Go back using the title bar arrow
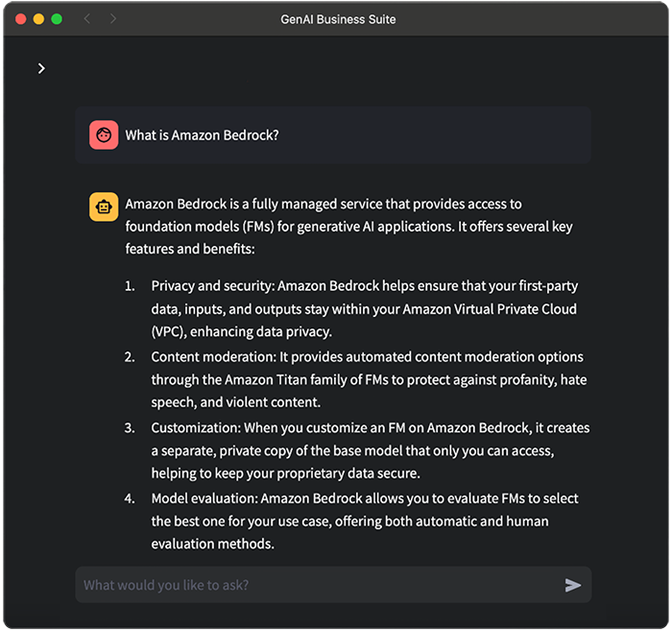Viewport: 672px width, 632px height. 86,19
